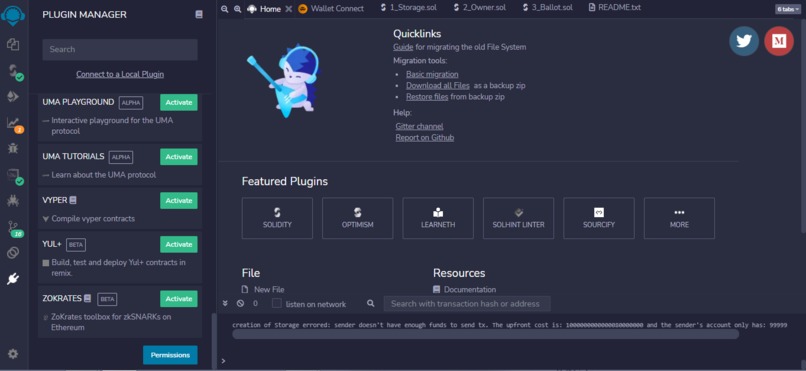Switch to the Wallet Connect tab
The width and height of the screenshot is (806, 371).
332,8
